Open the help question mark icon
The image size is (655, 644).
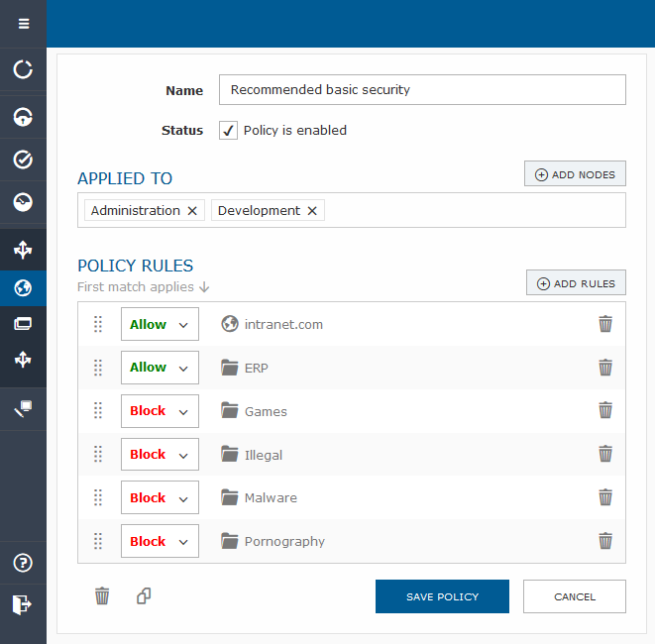tap(23, 563)
